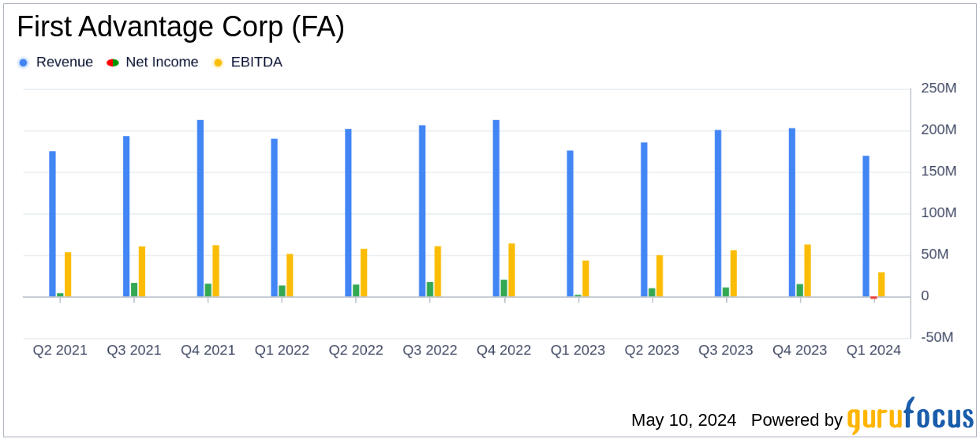Click the Q4 2021 Net Income bar

[208, 290]
